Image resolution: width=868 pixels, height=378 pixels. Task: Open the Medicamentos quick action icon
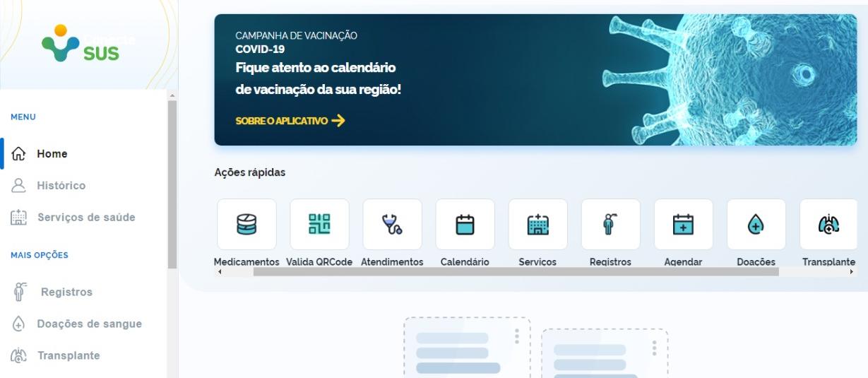click(x=246, y=225)
